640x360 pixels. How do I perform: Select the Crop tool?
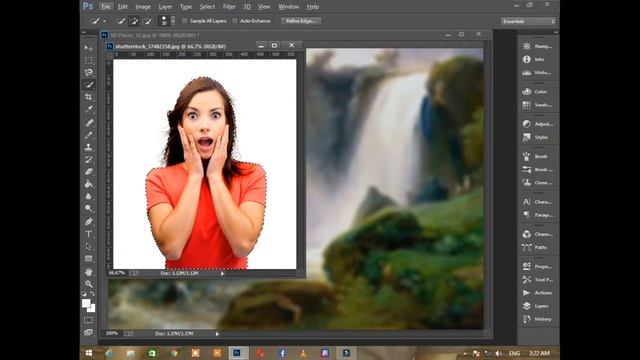pyautogui.click(x=89, y=97)
